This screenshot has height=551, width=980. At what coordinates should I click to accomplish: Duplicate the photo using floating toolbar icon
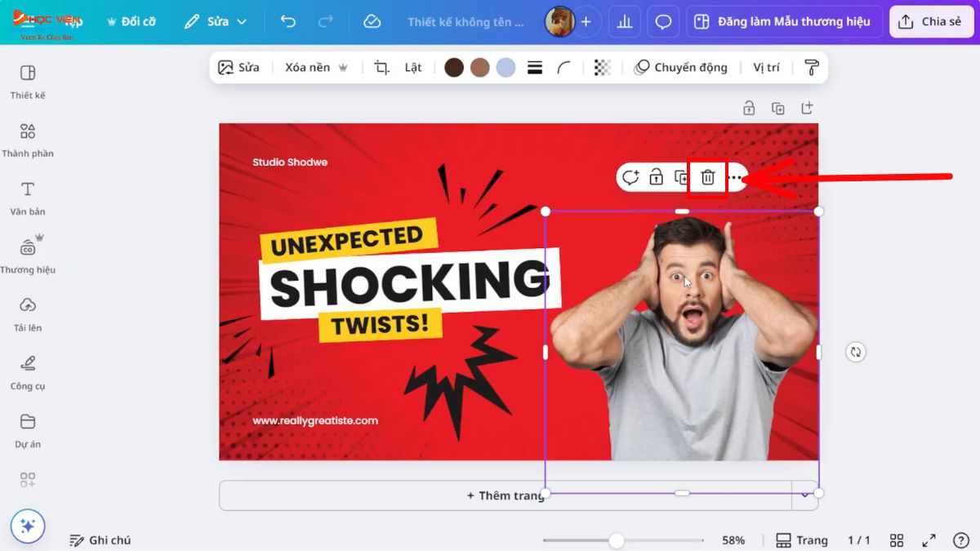[x=681, y=177]
